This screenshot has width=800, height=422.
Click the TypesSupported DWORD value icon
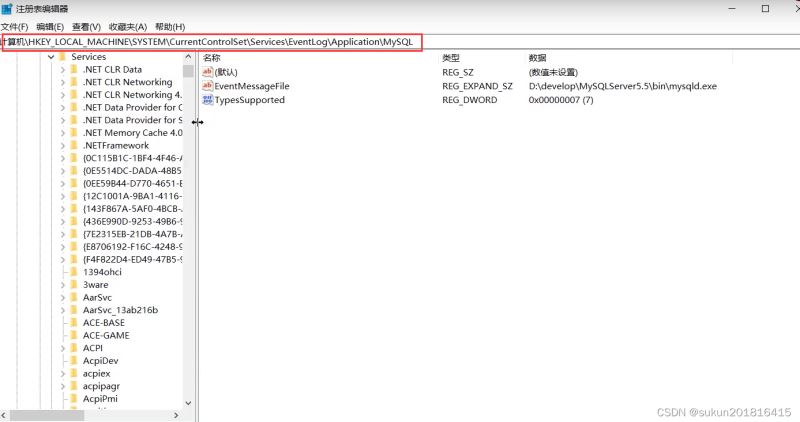pos(207,100)
